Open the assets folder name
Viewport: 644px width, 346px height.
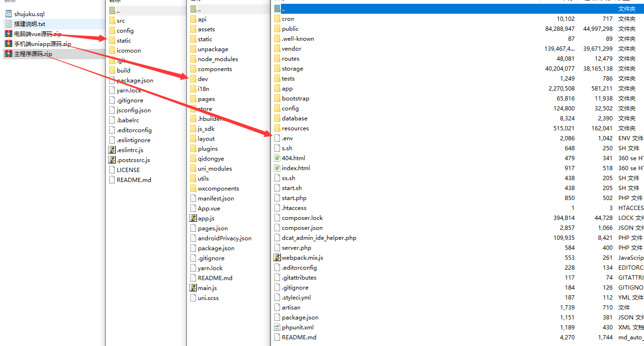[x=206, y=29]
